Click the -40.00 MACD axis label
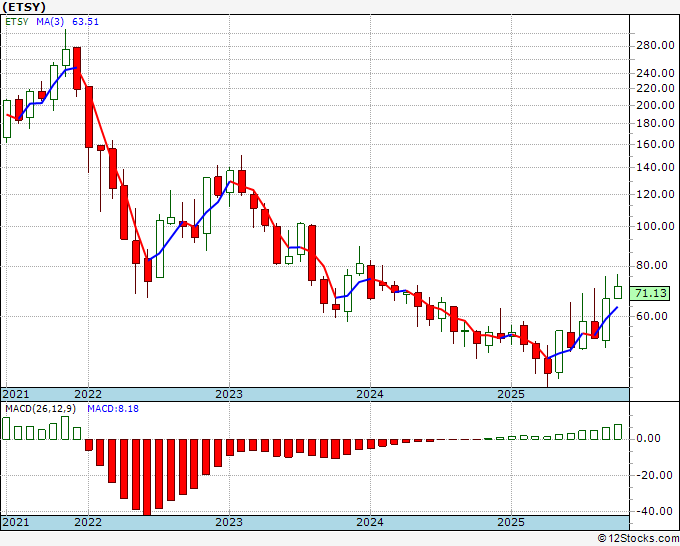The width and height of the screenshot is (680, 546). click(x=655, y=511)
